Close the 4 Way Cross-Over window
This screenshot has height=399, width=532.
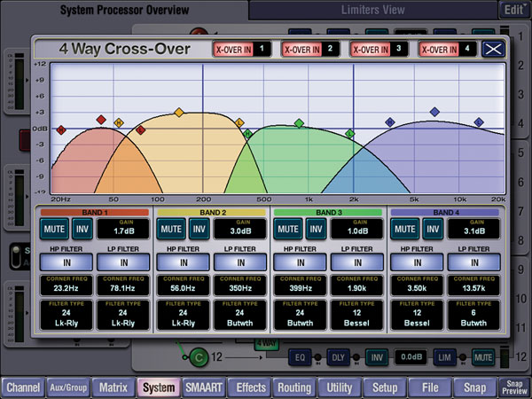pos(492,49)
